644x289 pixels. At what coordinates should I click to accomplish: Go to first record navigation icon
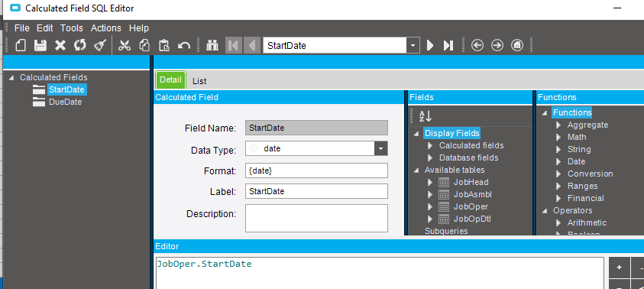click(234, 45)
